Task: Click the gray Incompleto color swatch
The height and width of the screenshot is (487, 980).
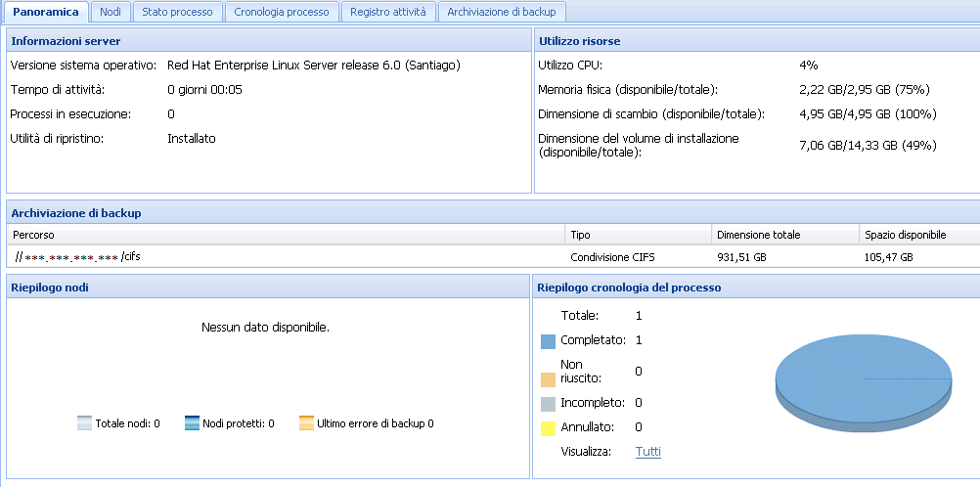Action: pos(548,403)
